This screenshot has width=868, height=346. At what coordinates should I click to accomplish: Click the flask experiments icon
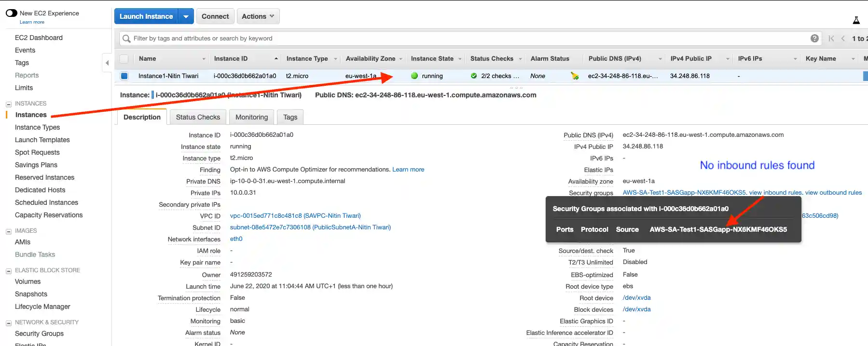856,20
